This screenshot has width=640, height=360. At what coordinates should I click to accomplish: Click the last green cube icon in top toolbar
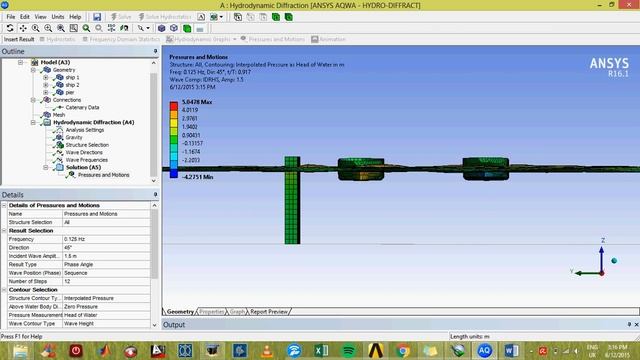(x=289, y=17)
